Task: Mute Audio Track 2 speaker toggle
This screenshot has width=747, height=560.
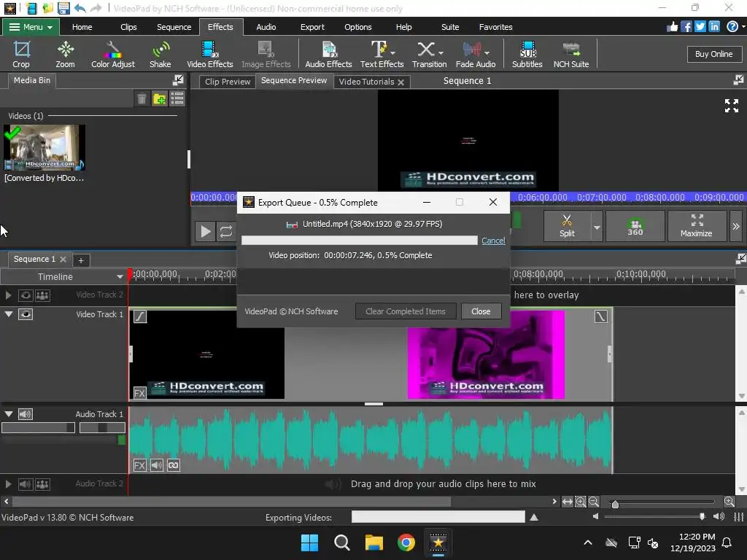Action: coord(26,484)
